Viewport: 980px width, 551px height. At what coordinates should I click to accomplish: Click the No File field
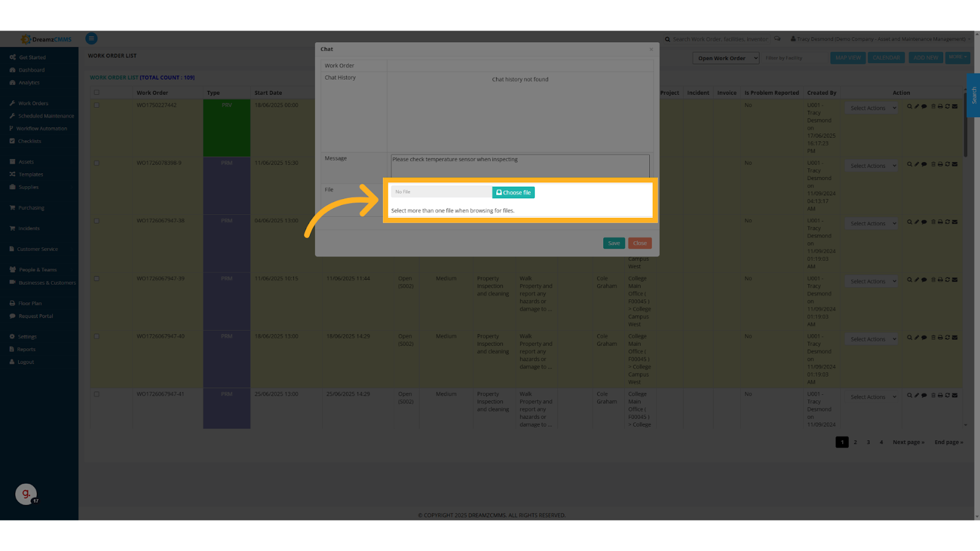click(441, 192)
